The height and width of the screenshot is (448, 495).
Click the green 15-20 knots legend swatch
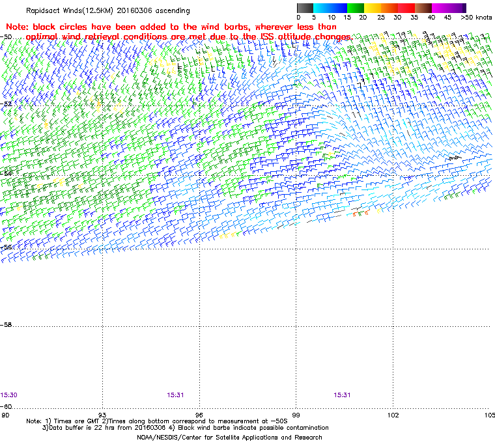pos(356,8)
